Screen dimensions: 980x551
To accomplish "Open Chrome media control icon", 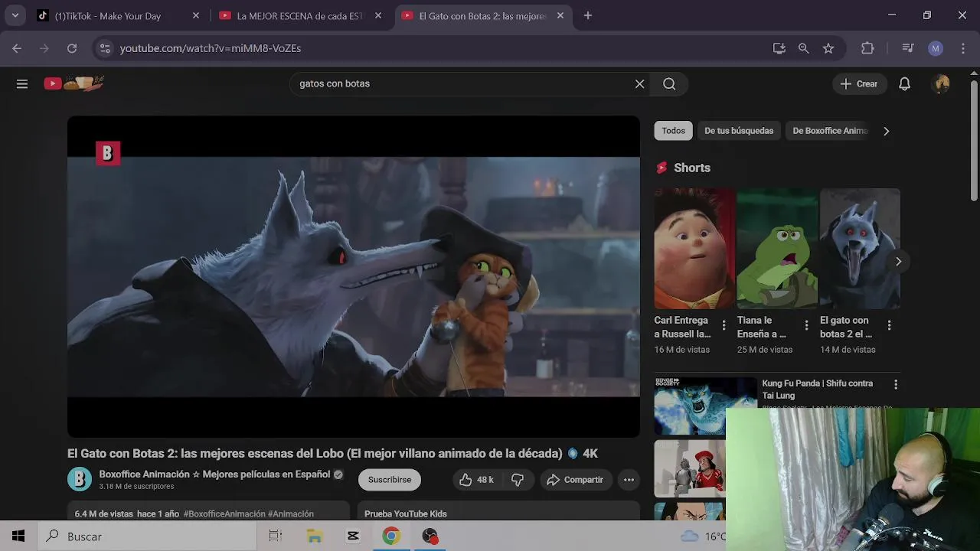I will [x=908, y=48].
